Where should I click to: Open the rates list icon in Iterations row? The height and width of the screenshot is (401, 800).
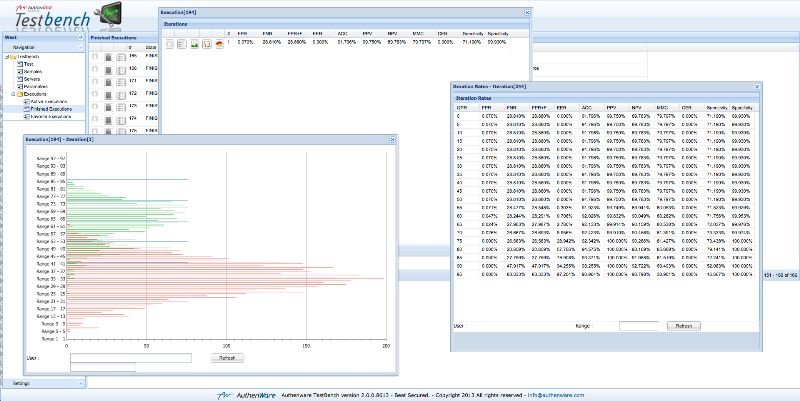coord(182,44)
